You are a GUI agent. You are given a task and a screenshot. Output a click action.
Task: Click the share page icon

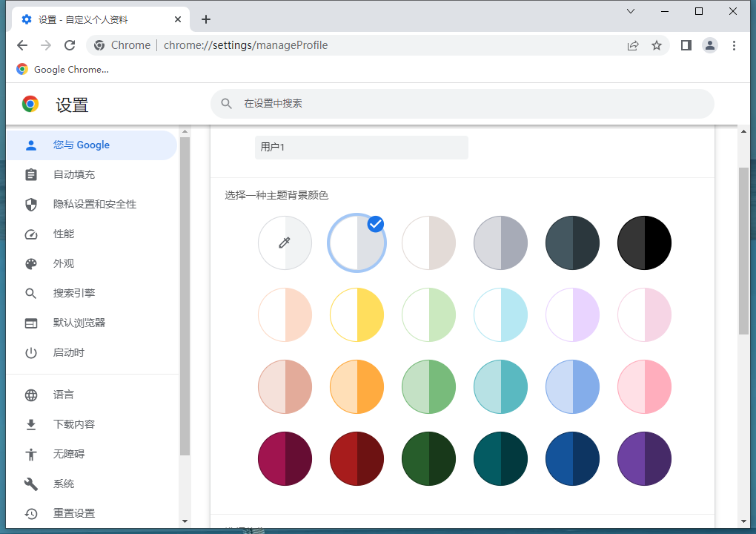click(633, 45)
